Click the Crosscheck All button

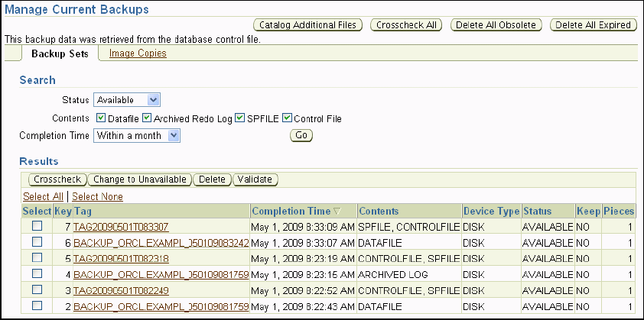click(406, 24)
